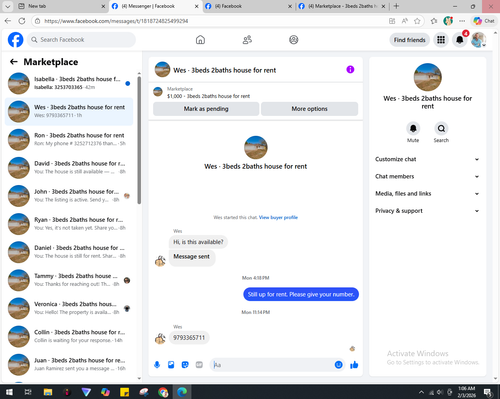Refresh the browser page
The height and width of the screenshot is (399, 500).
22,21
